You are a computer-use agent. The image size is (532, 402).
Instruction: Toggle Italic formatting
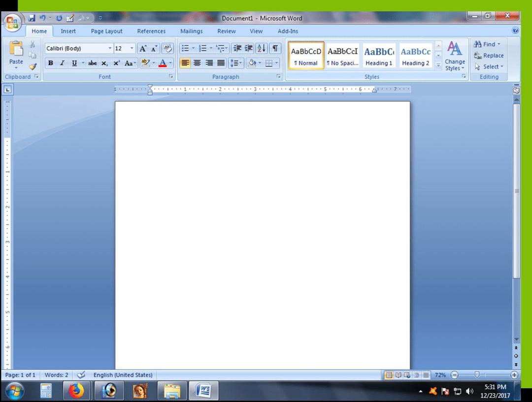pyautogui.click(x=62, y=63)
